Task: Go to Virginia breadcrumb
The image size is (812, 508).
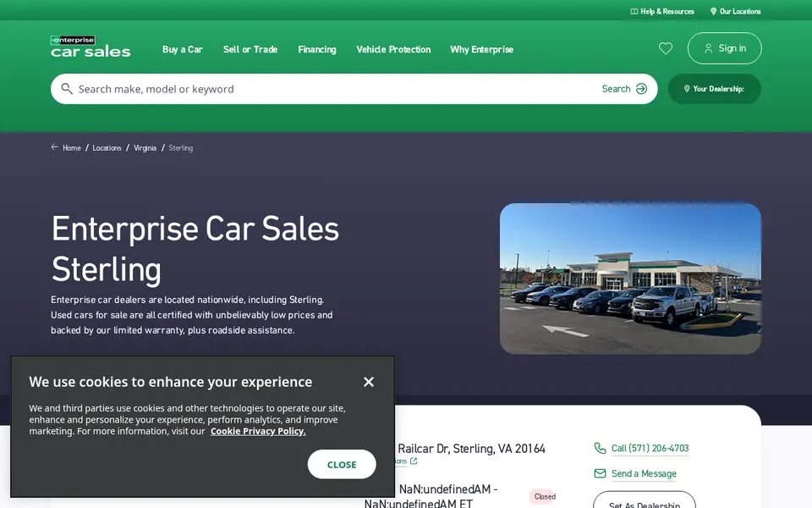Action: [145, 147]
